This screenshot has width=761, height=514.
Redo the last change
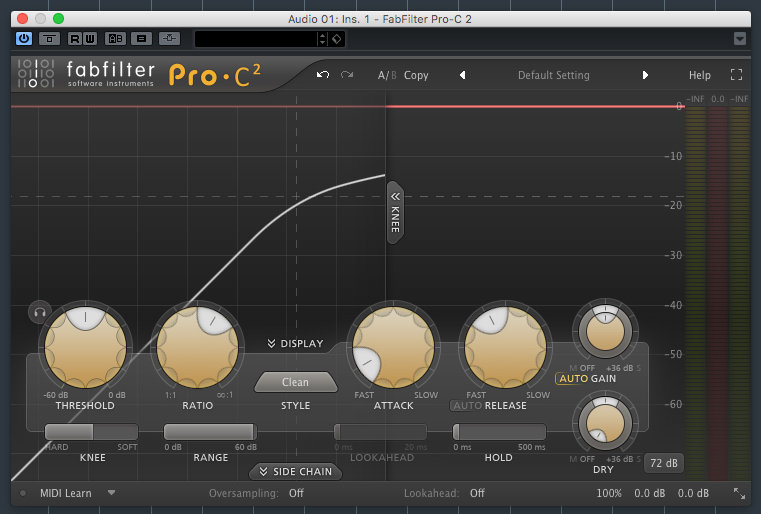pyautogui.click(x=347, y=75)
